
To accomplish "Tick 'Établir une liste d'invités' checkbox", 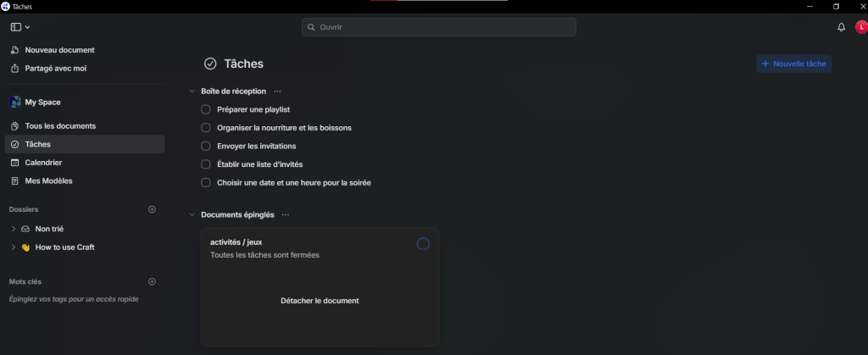I will pyautogui.click(x=206, y=164).
